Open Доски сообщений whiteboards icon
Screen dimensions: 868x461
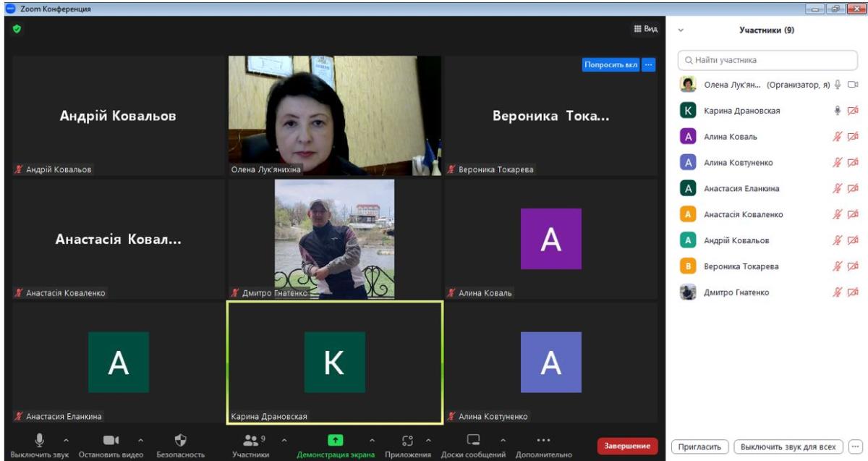(473, 440)
